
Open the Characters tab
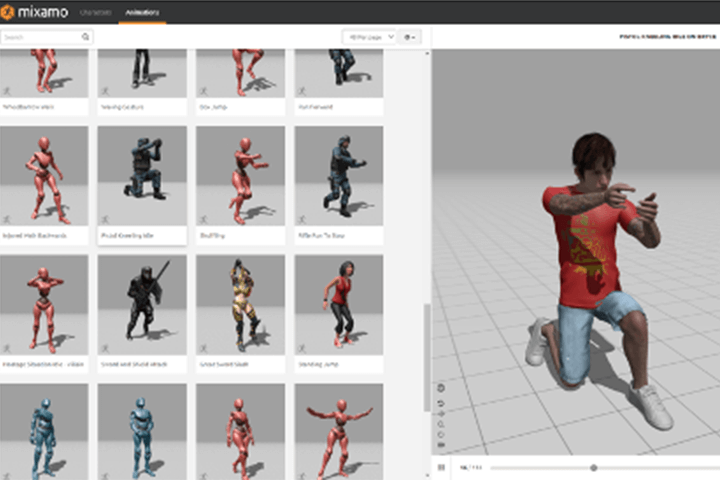click(96, 12)
